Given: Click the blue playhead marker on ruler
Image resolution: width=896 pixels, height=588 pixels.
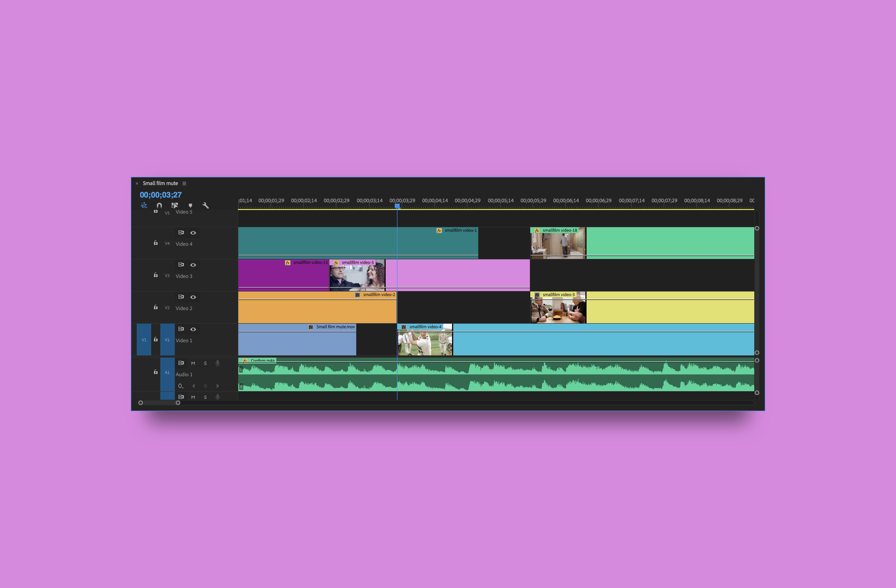Looking at the screenshot, I should [397, 206].
